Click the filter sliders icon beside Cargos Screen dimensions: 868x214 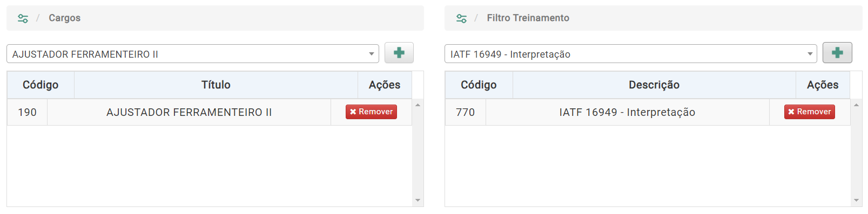point(23,18)
